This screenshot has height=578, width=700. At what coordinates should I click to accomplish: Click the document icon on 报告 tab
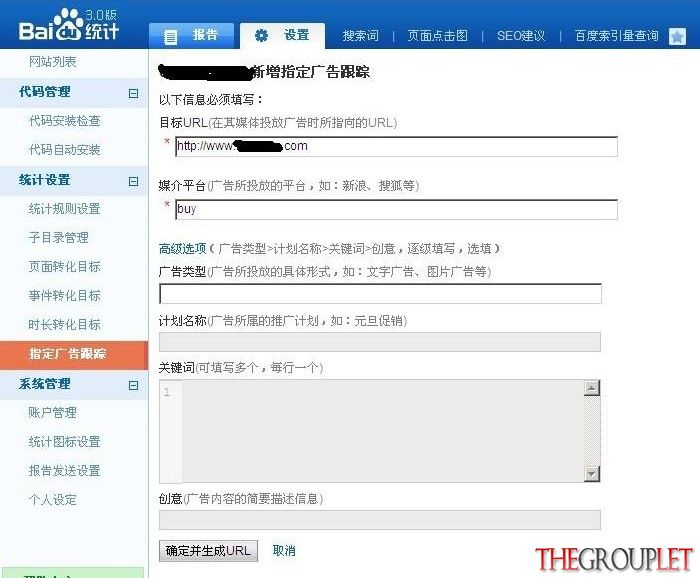[170, 37]
